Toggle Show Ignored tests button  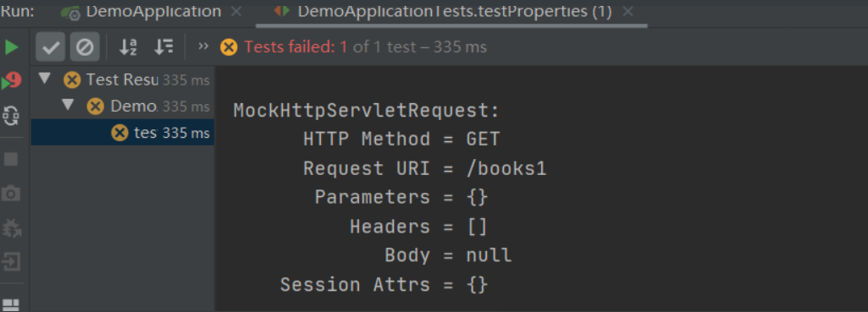(85, 47)
